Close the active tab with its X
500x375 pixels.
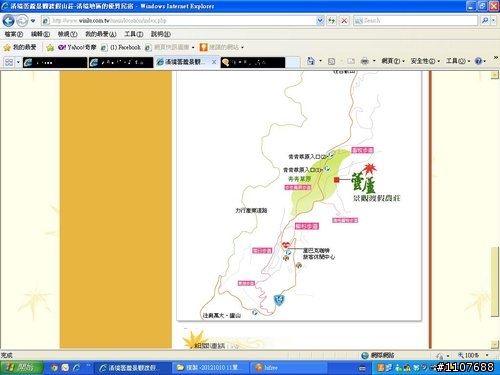214,62
